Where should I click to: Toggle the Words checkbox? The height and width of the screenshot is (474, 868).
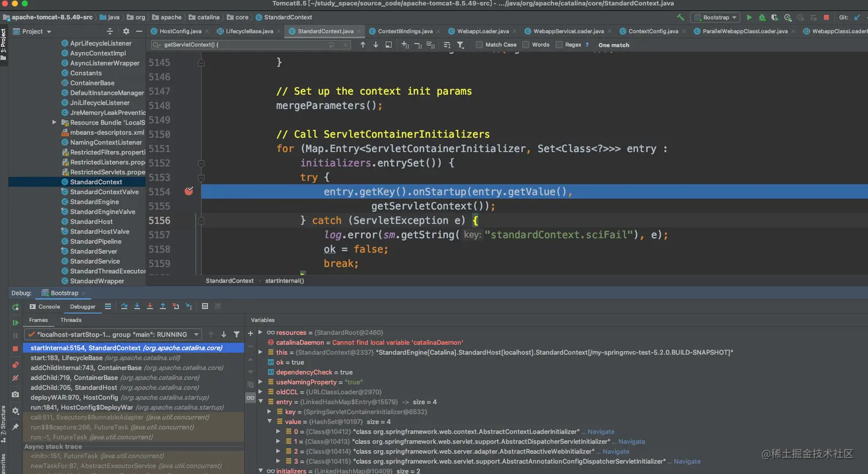tap(526, 45)
